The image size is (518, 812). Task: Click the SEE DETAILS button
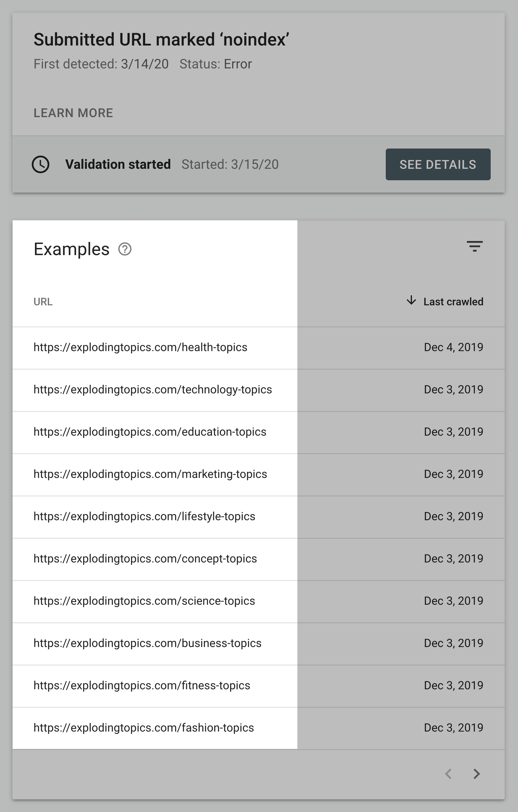tap(438, 164)
